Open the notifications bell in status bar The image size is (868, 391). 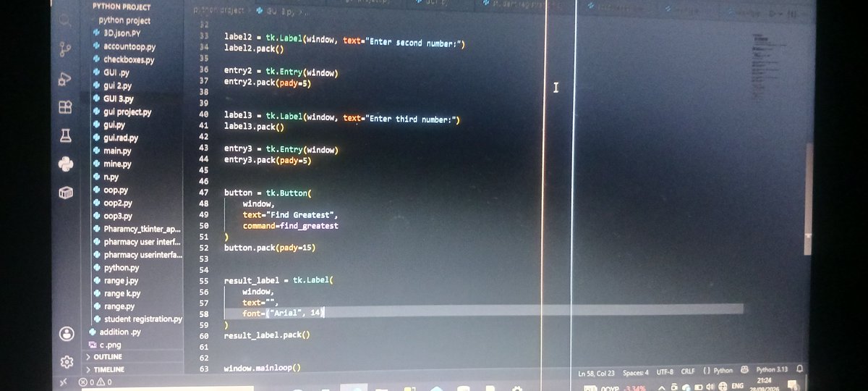[x=799, y=371]
